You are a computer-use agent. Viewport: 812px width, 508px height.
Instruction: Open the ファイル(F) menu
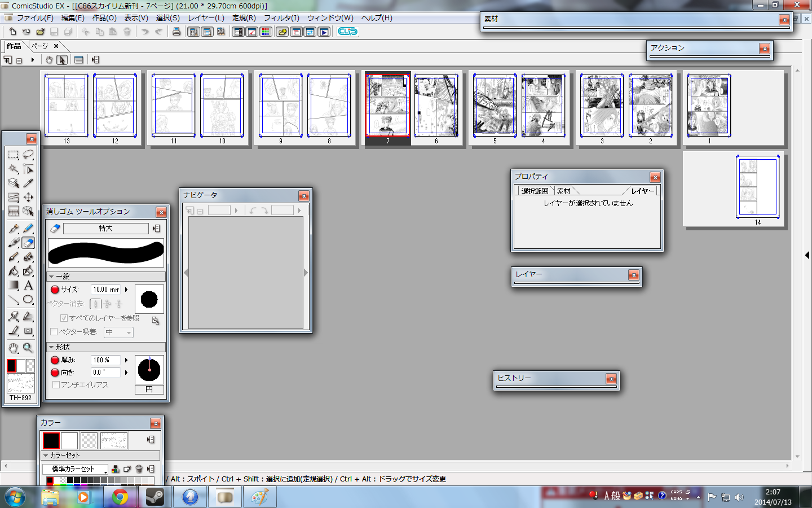click(35, 18)
